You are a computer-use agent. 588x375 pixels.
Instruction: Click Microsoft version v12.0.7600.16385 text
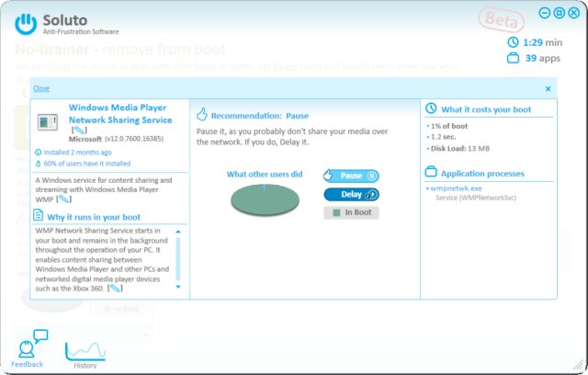coord(117,139)
